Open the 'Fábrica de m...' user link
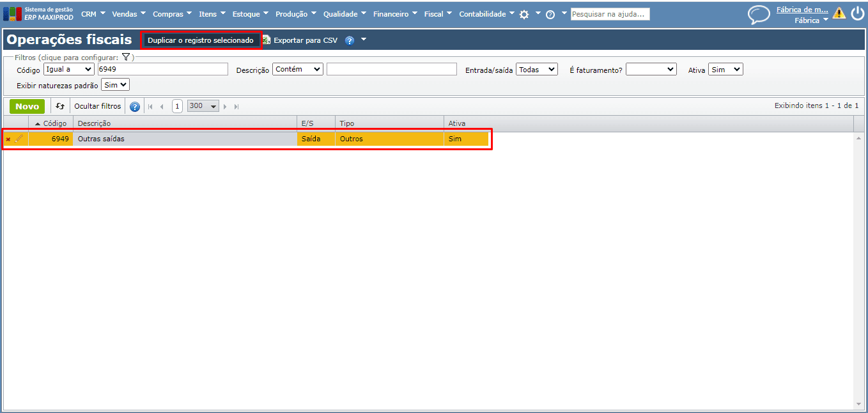This screenshot has height=413, width=868. [x=802, y=10]
